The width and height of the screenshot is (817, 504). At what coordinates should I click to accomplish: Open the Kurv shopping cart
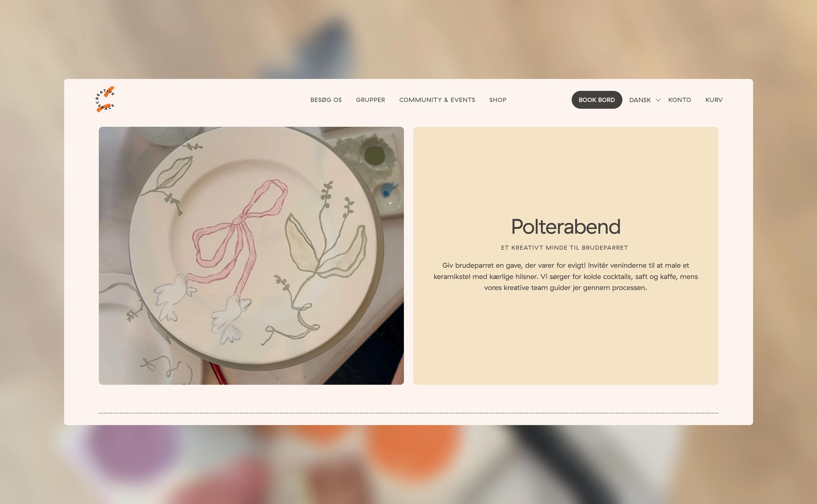pos(714,100)
